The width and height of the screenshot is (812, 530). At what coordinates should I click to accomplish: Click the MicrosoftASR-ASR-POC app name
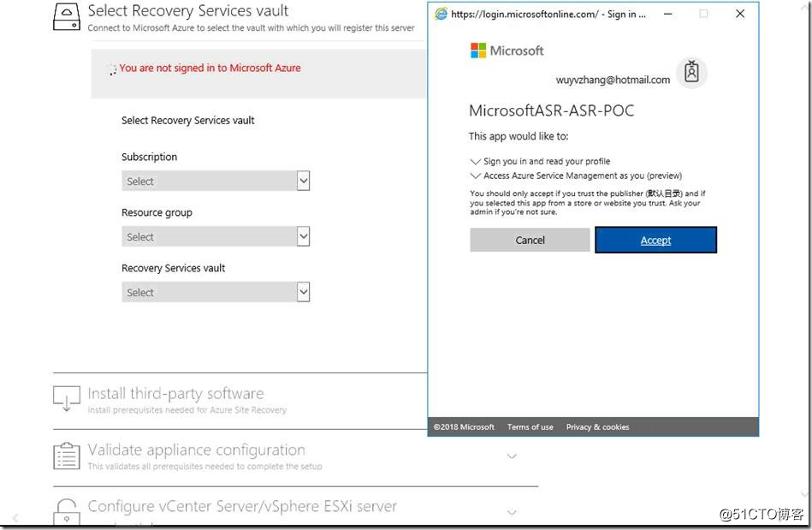click(x=551, y=110)
